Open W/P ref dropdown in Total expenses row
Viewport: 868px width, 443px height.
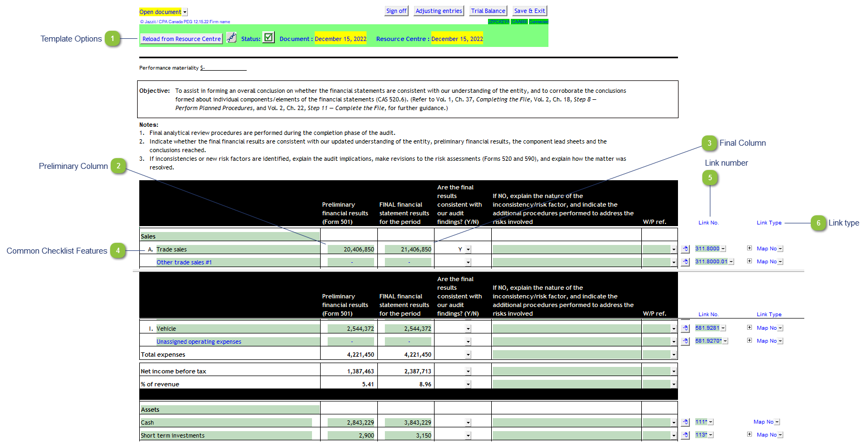click(x=674, y=355)
